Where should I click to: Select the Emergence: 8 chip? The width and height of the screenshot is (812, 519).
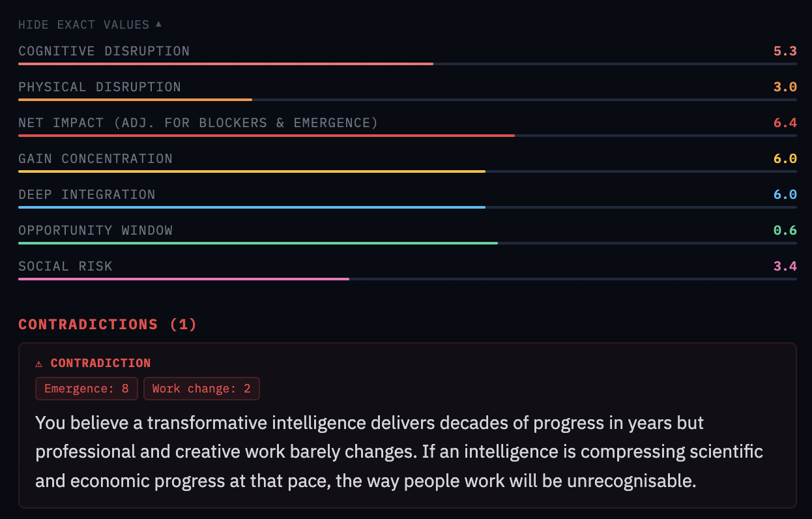86,388
